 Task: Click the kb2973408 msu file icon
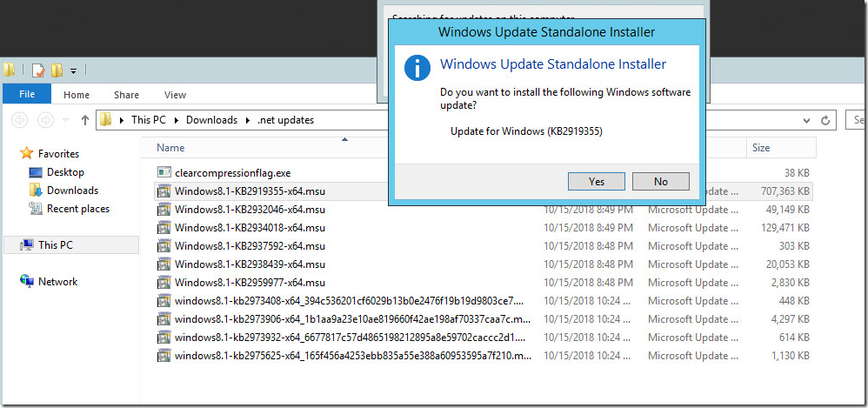[x=164, y=301]
